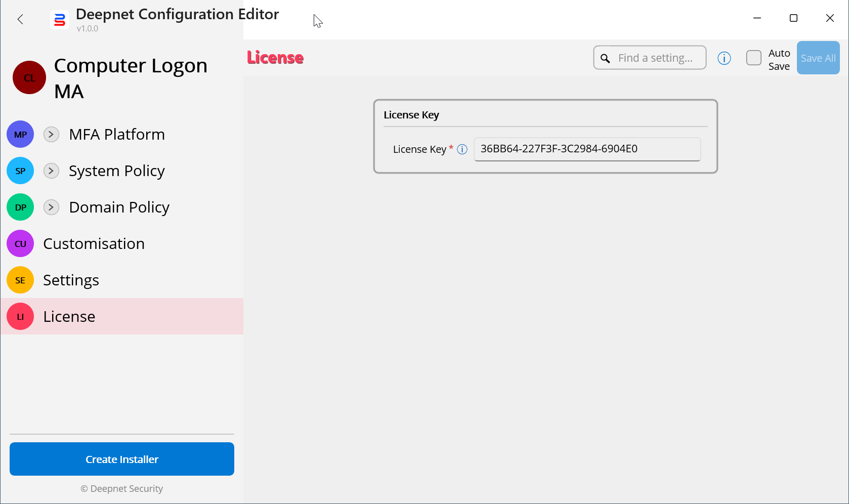Expand the Domain Policy section

pyautogui.click(x=51, y=207)
